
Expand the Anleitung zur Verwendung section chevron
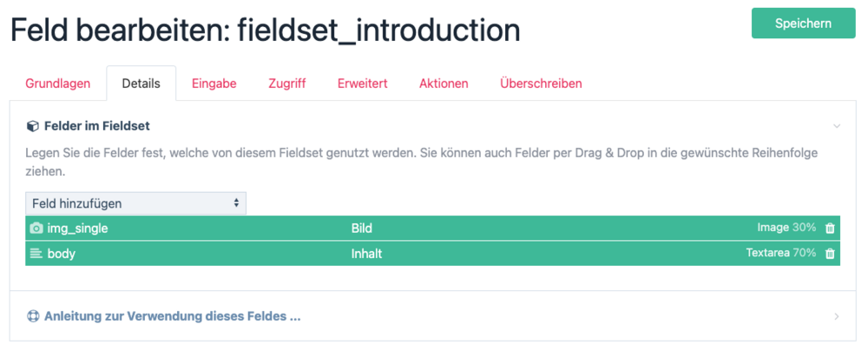point(837,316)
